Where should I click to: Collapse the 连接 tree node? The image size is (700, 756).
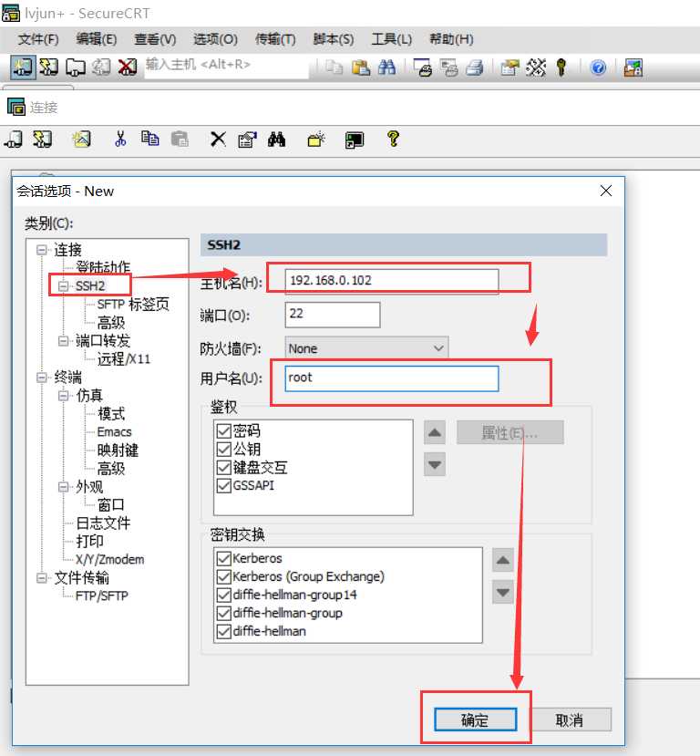coord(42,250)
